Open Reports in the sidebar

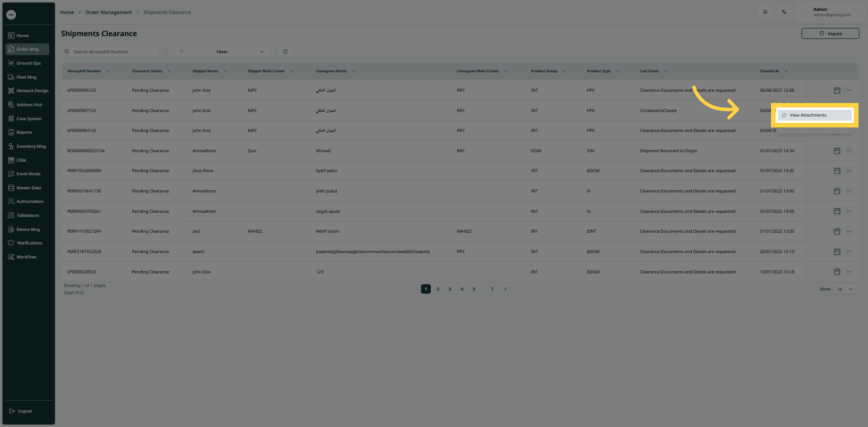[x=27, y=132]
